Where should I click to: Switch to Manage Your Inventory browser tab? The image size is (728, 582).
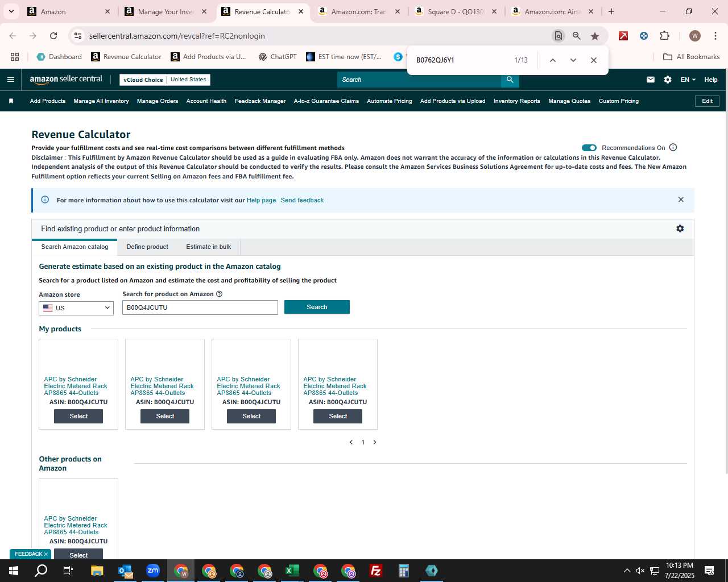[166, 11]
